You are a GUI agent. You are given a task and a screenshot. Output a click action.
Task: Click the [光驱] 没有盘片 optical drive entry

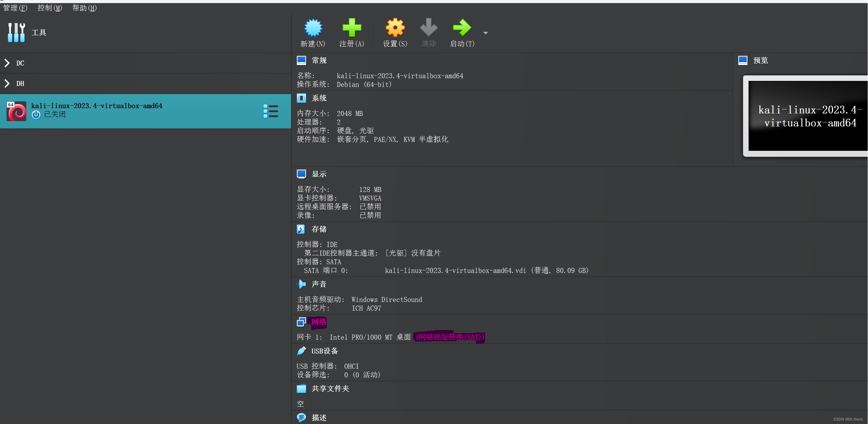point(413,253)
